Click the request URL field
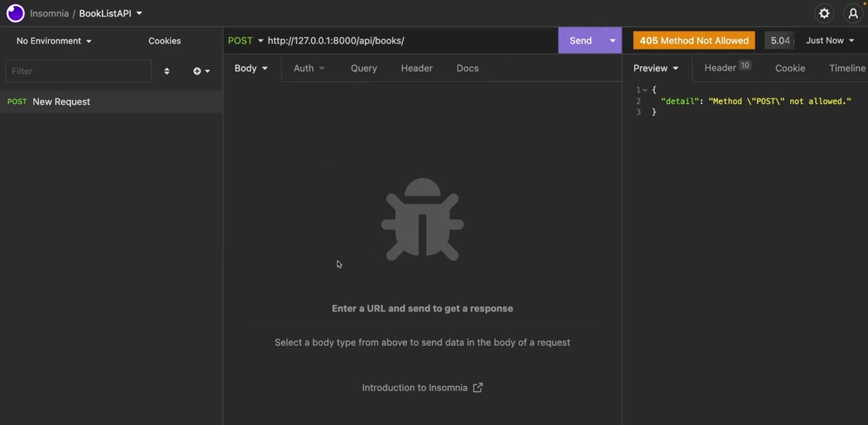This screenshot has height=425, width=868. (407, 41)
